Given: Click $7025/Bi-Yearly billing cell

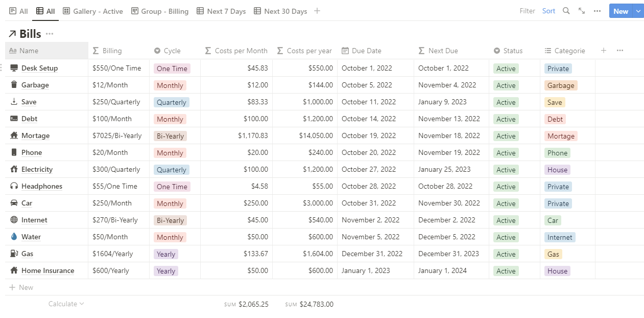Looking at the screenshot, I should (x=117, y=135).
